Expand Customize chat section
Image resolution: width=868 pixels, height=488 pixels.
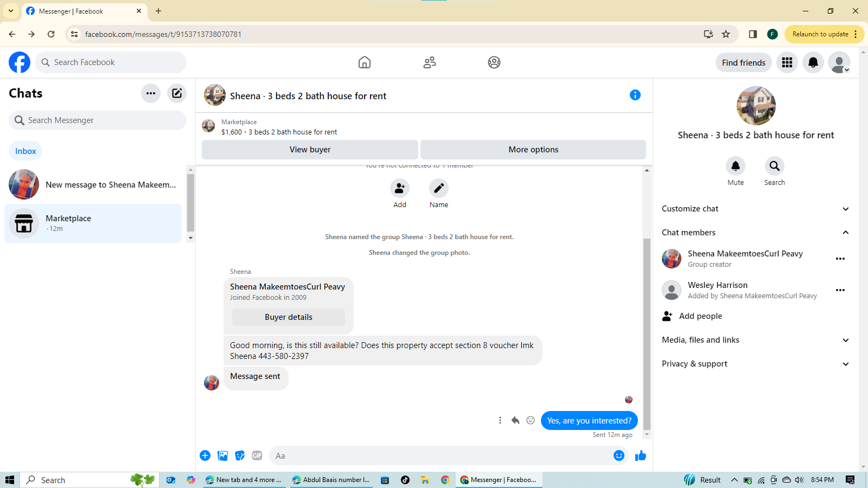tap(755, 209)
